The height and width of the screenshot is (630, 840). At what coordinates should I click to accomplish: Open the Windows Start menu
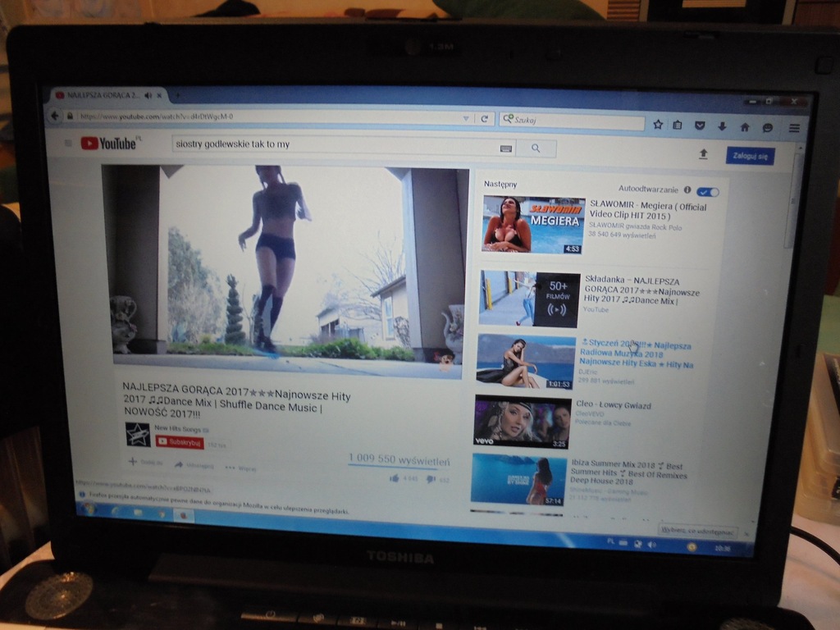click(x=89, y=510)
